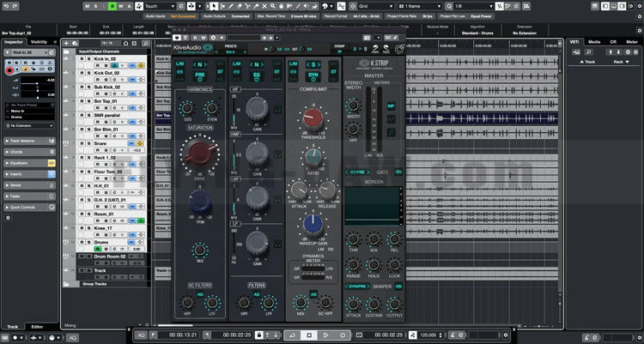Click the OVSMP oversampling button in K Strip
644x344 pixels.
pos(339,49)
